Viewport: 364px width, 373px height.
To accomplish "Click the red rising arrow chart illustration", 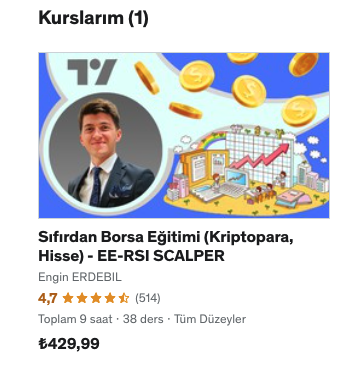I will tap(260, 155).
